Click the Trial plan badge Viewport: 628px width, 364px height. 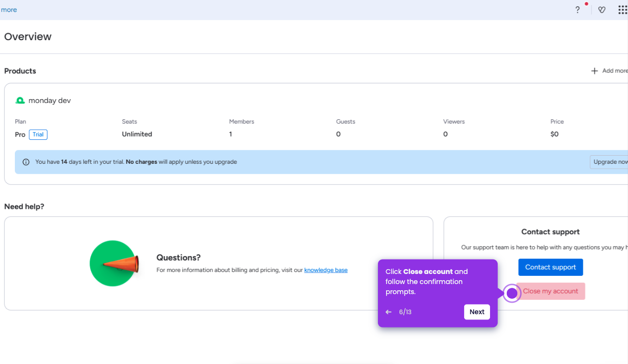click(x=38, y=135)
